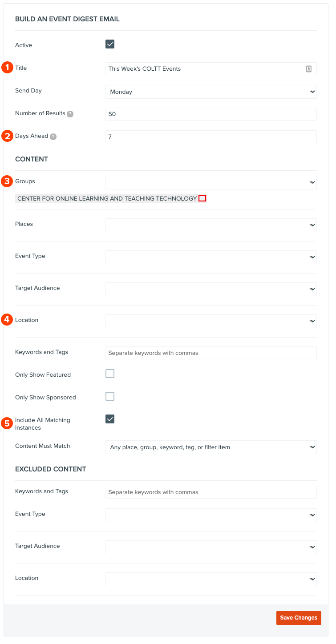Enable Only Show Featured checkbox
Screen dimensions: 336x644
coord(110,374)
